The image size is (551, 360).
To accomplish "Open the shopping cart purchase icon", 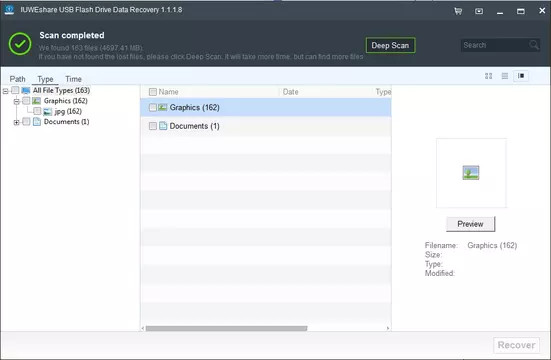I will coord(458,11).
